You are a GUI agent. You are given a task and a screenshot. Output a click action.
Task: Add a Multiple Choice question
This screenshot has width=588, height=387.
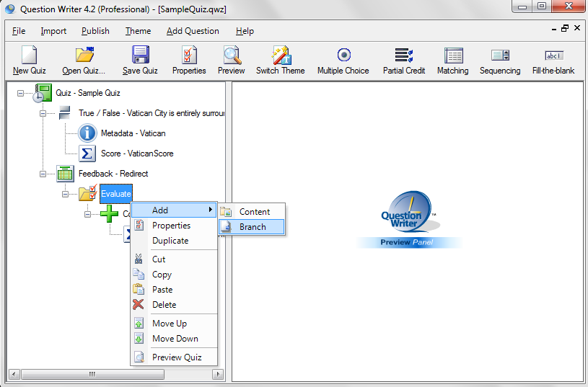pyautogui.click(x=343, y=55)
